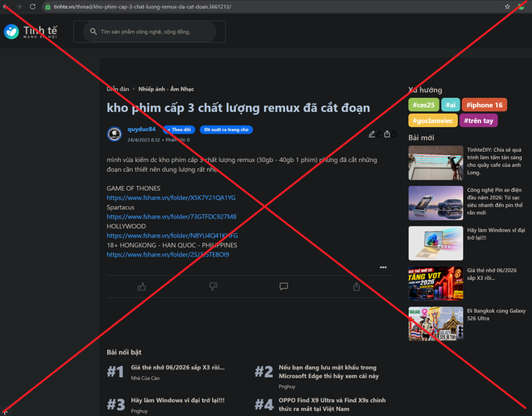Open #4 featured post OPPO Find X9 Ultra
Image resolution: width=532 pixels, height=416 pixels.
click(332, 404)
